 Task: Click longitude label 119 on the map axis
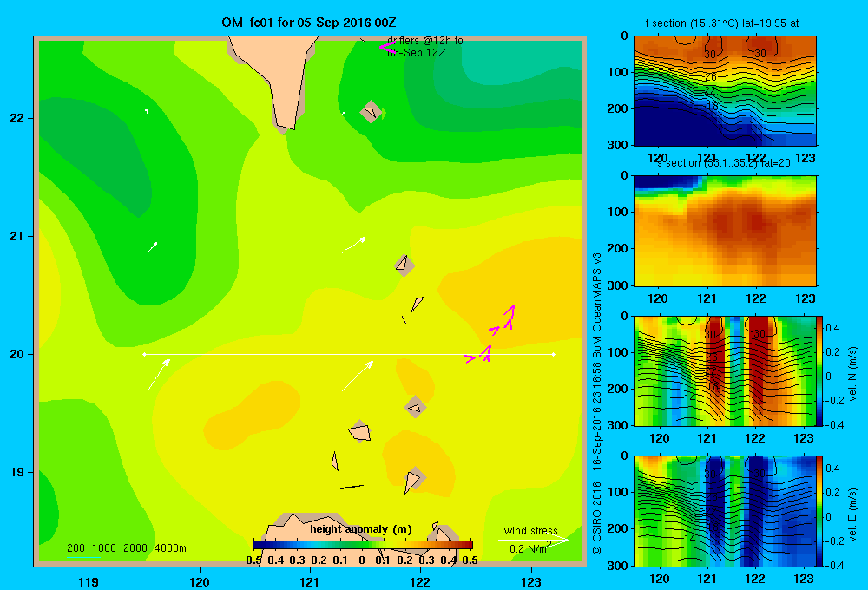(89, 581)
